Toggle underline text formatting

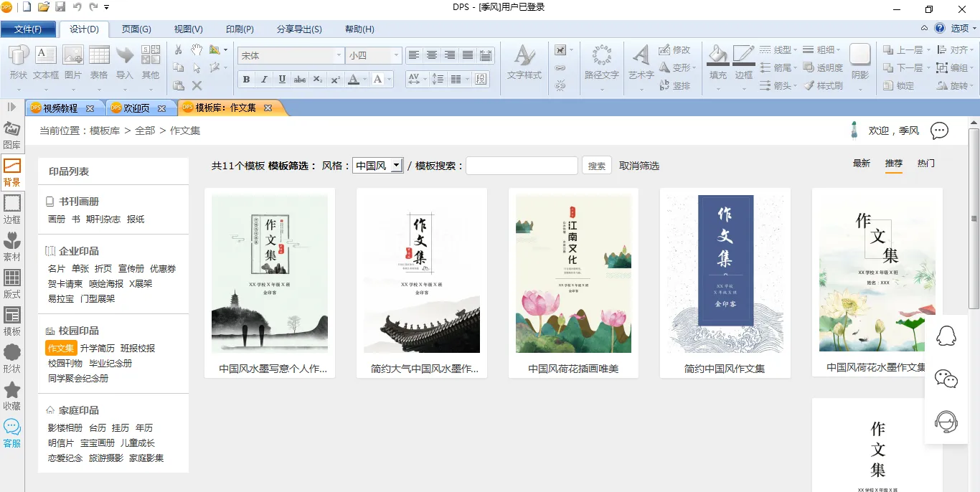coord(282,80)
